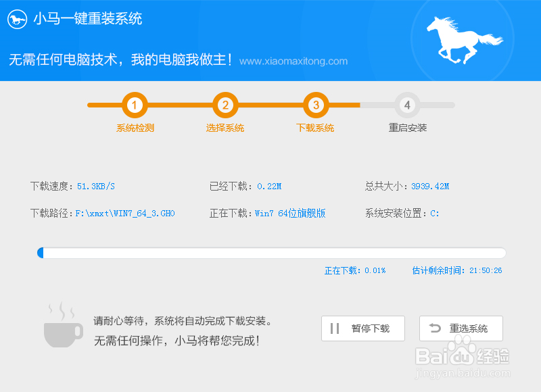Click current download name Win7 64位旗舰版

point(290,214)
